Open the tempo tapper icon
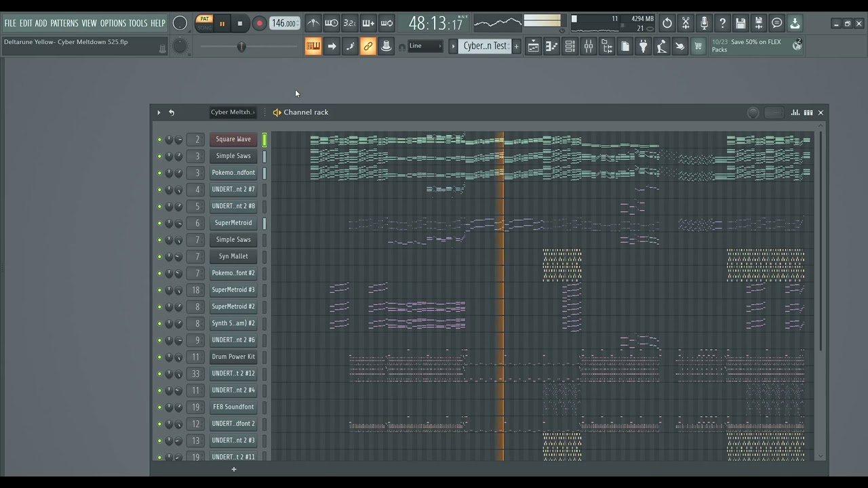Viewport: 868px width, 488px height. (661, 46)
